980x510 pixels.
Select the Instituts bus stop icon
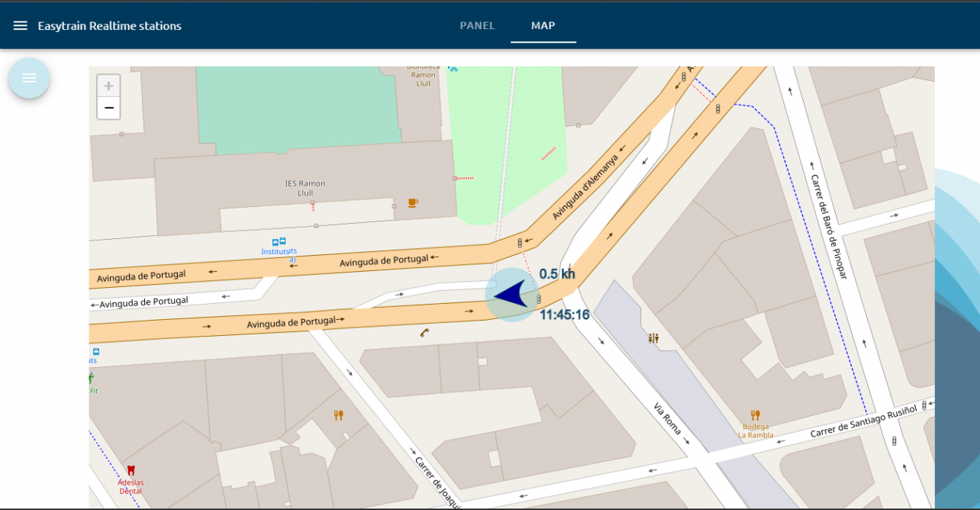pos(279,242)
